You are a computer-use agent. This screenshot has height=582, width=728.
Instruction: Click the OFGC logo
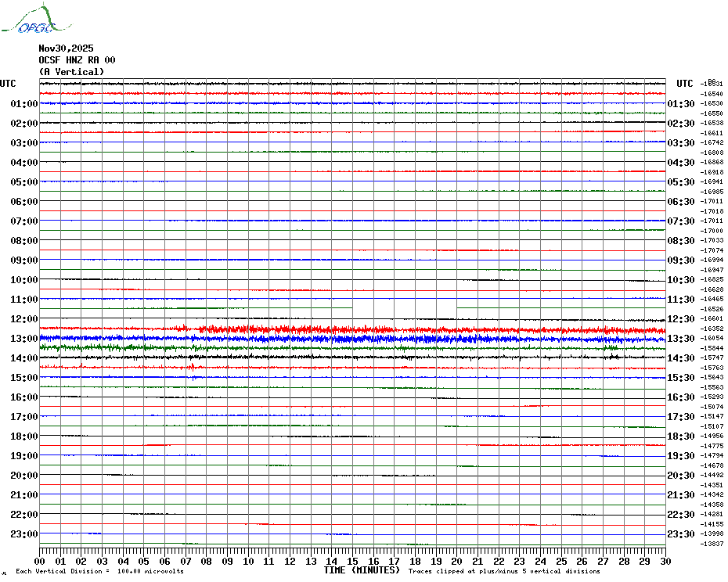point(36,19)
